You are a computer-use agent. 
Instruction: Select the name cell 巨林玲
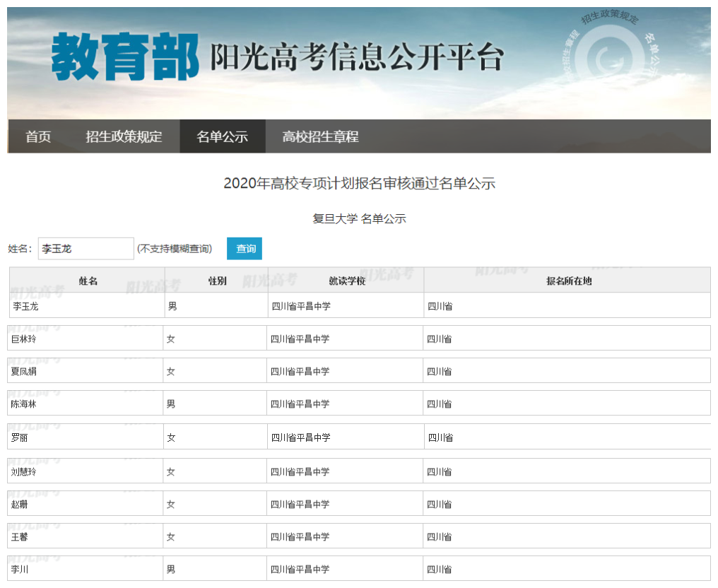[86, 339]
